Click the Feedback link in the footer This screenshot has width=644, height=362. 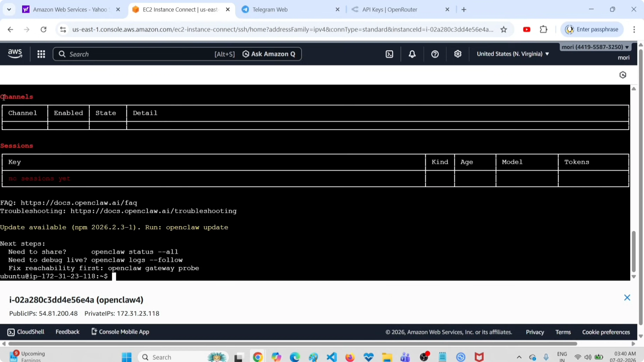point(68,332)
